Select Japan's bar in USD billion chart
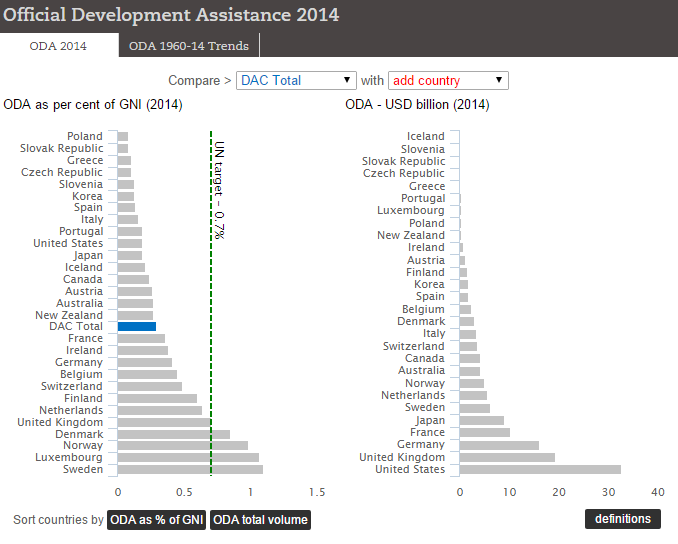Viewport: 678px width, 544px height. pyautogui.click(x=482, y=420)
